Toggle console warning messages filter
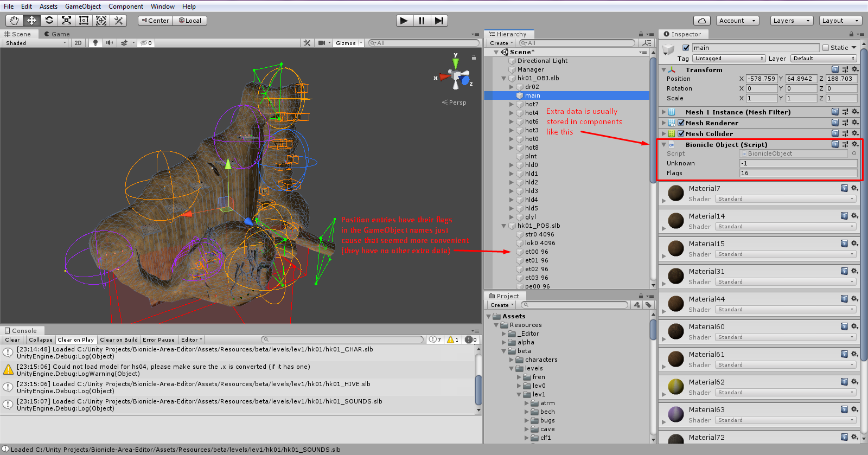 coord(452,339)
